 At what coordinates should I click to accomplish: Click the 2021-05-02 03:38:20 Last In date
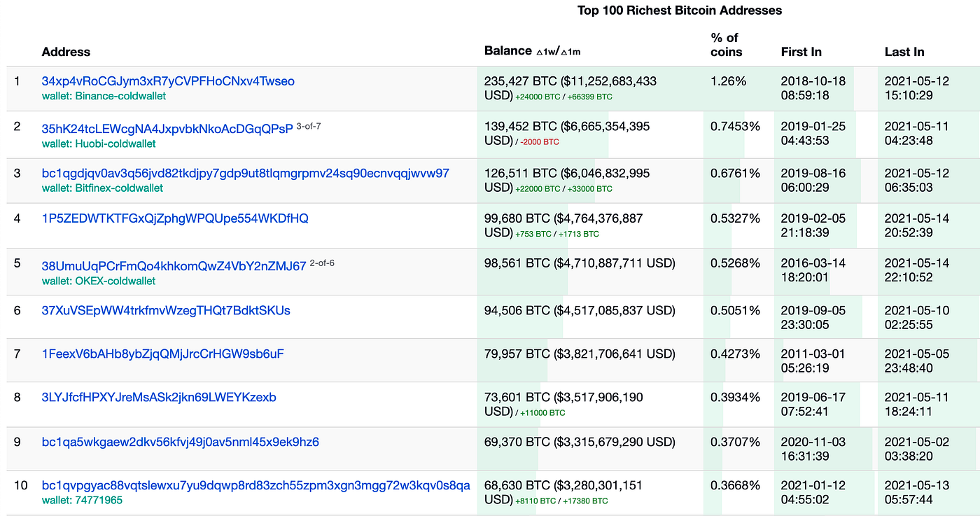pyautogui.click(x=917, y=449)
